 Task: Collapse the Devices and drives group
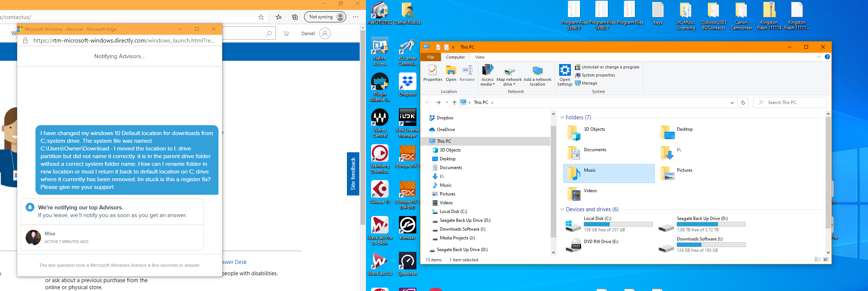click(x=562, y=209)
